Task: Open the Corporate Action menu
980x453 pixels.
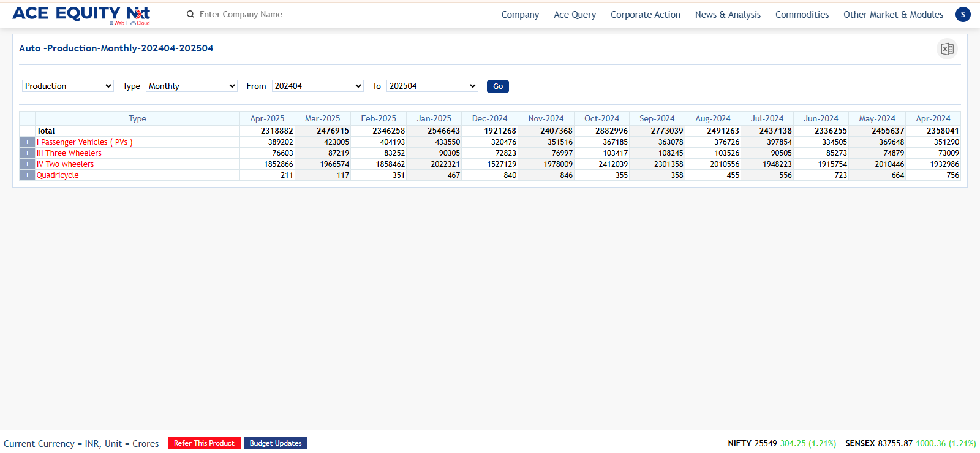Action: tap(645, 15)
